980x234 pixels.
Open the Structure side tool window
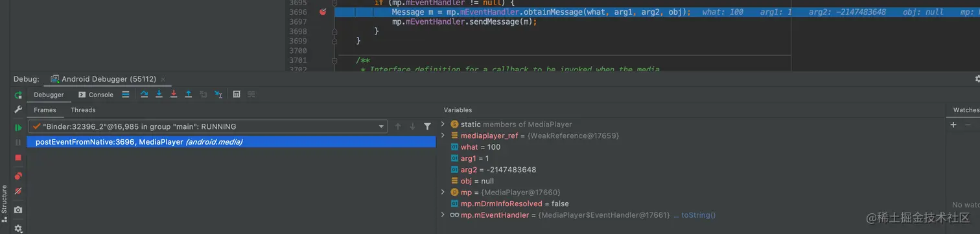point(5,204)
